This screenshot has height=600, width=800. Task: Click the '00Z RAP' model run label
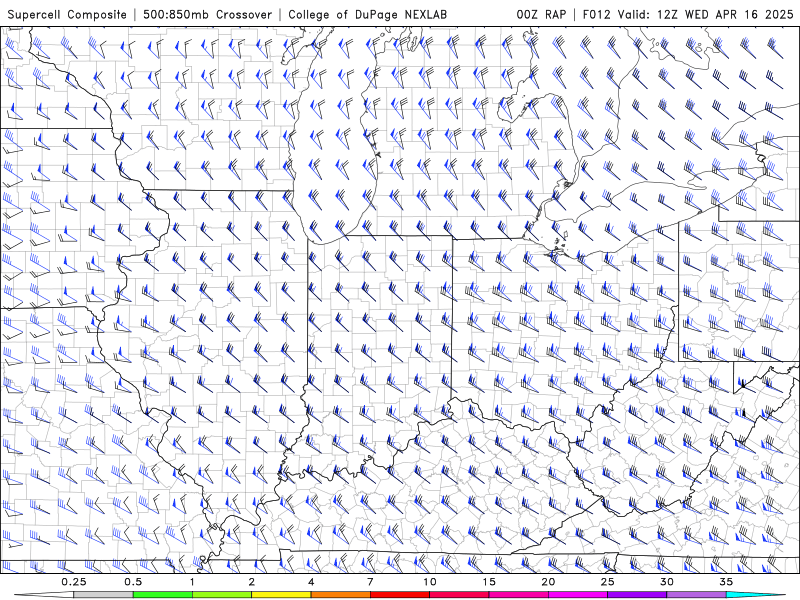click(x=541, y=15)
